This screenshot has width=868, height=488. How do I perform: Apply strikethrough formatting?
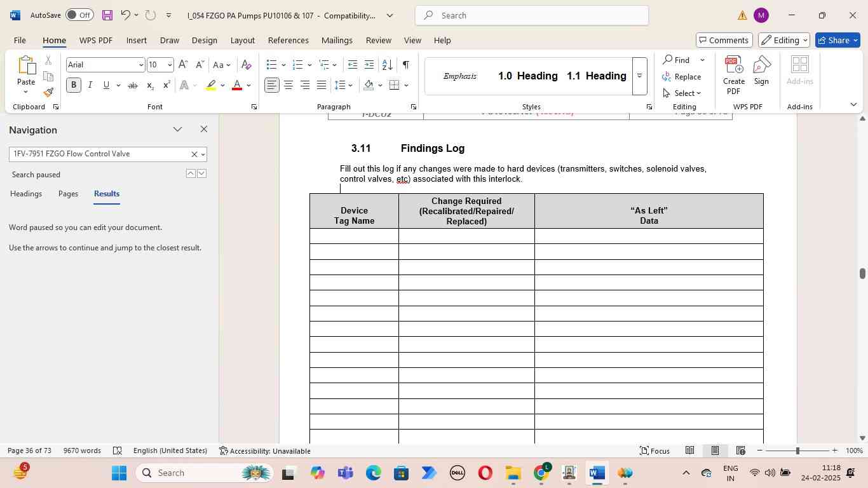[x=133, y=85]
